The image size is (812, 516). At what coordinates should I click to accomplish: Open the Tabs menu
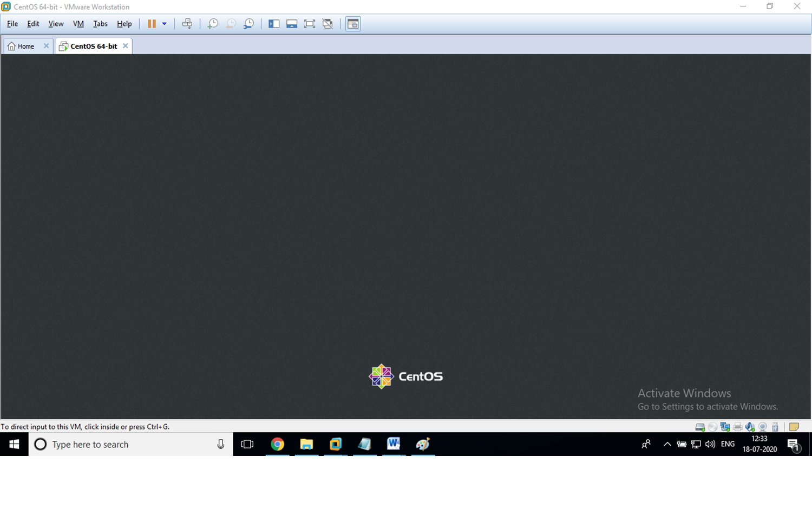pos(100,23)
